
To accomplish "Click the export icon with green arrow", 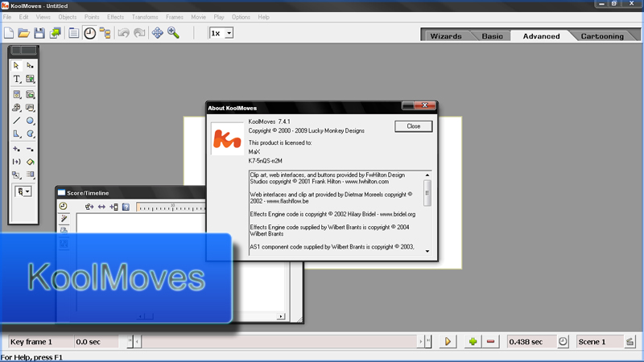I will coord(55,33).
